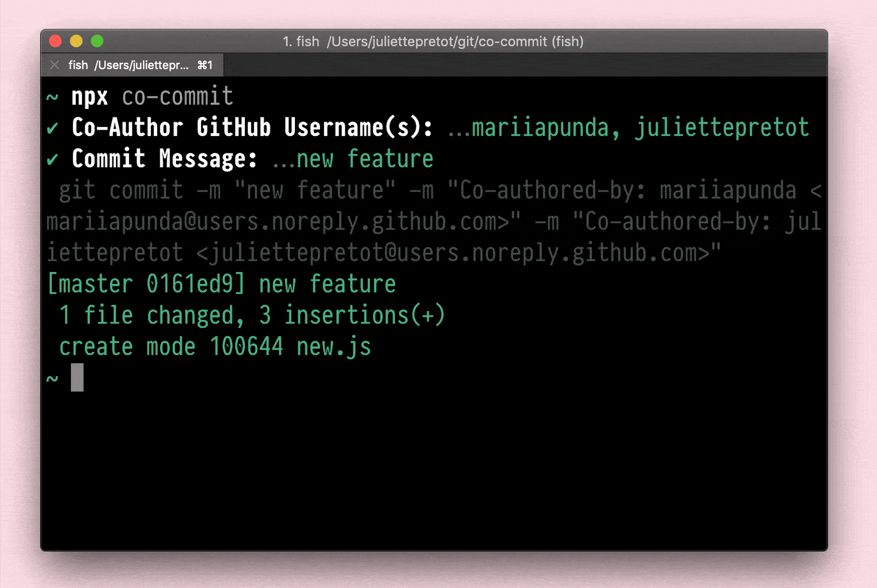
Task: Click the green checkmark beside Co-Author
Action: (x=53, y=128)
